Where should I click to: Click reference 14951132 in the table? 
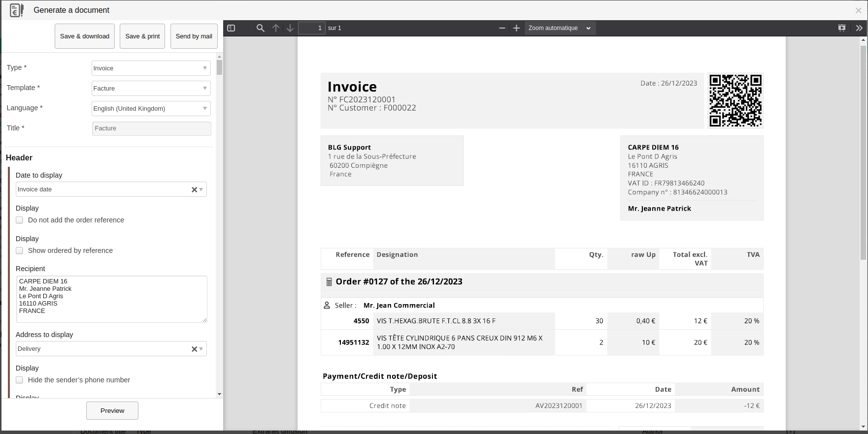(x=354, y=342)
